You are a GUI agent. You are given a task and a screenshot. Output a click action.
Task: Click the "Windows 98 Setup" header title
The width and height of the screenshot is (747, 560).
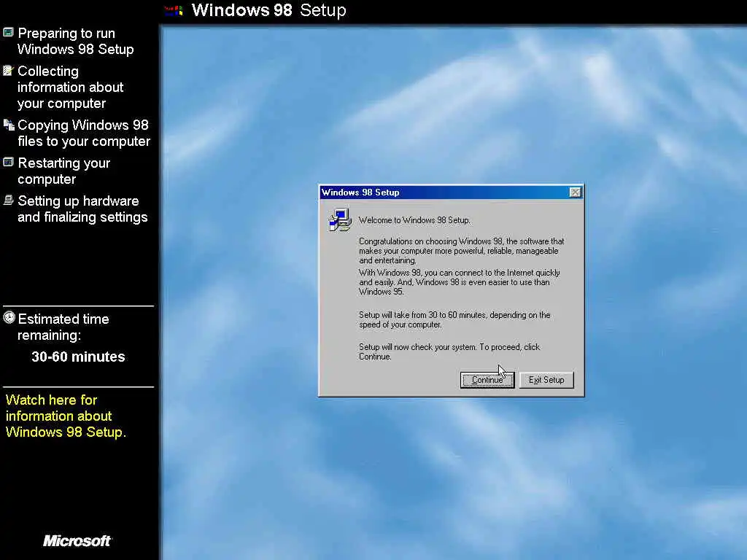click(x=268, y=10)
